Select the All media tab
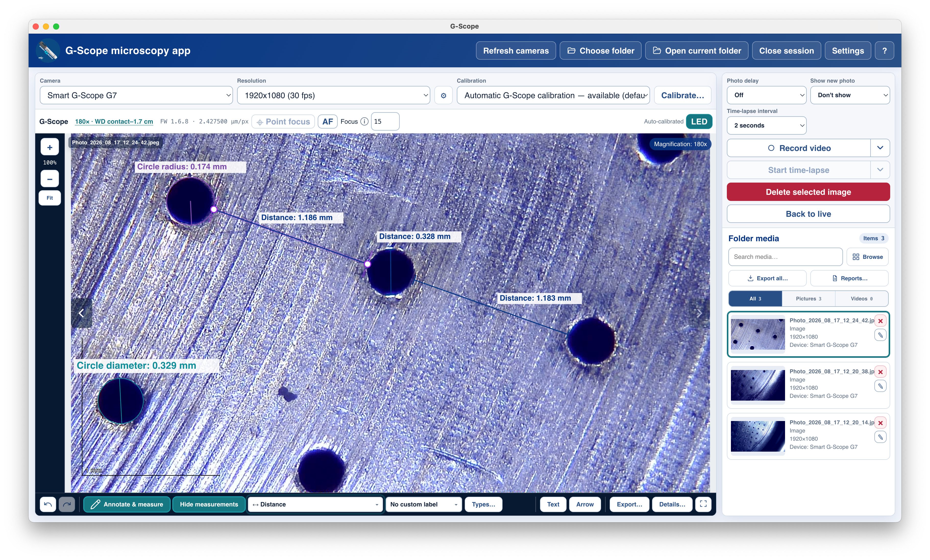This screenshot has height=560, width=930. (x=755, y=299)
